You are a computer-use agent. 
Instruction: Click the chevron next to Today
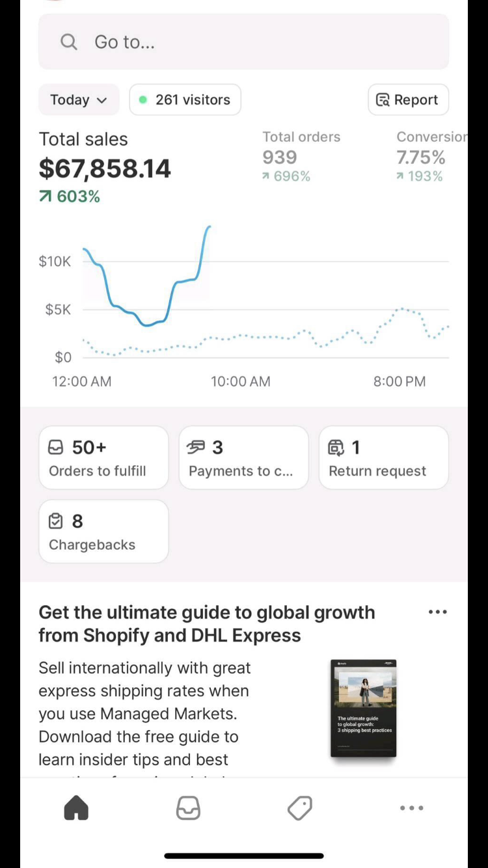[x=102, y=100]
